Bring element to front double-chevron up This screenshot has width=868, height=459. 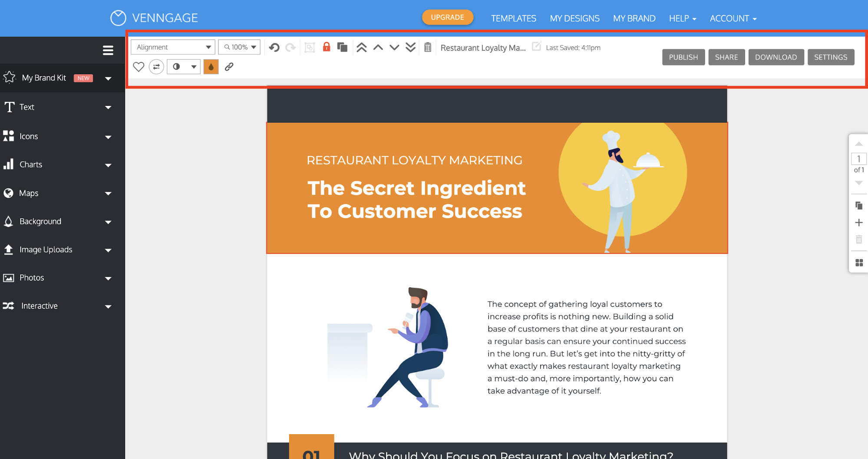[361, 47]
